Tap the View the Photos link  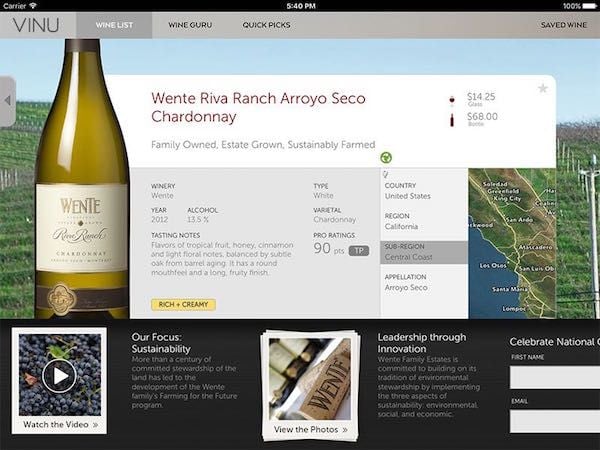tap(310, 430)
